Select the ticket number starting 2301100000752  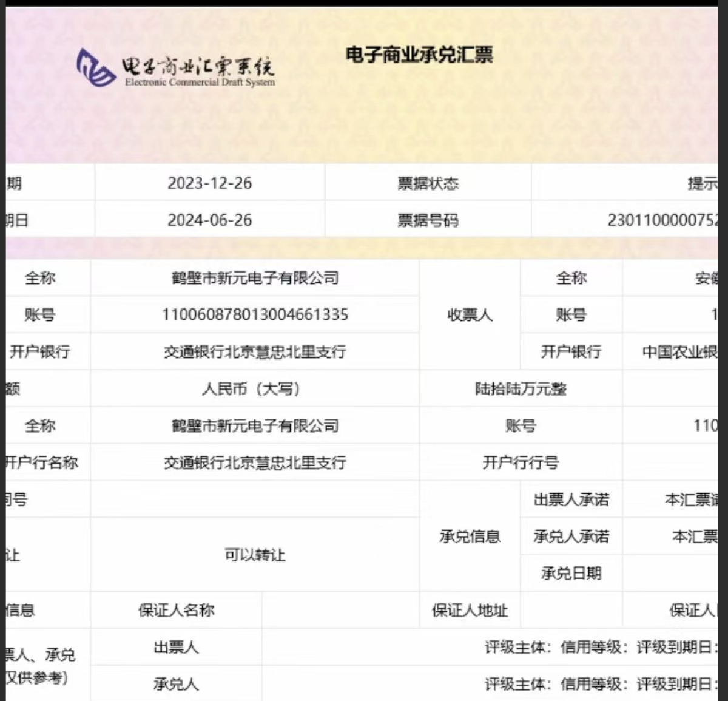[x=663, y=220]
